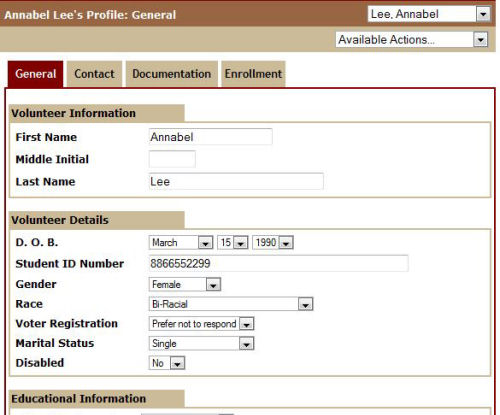Viewport: 500px width, 415px height.
Task: Expand the Disabled dropdown showing No
Action: point(167,363)
